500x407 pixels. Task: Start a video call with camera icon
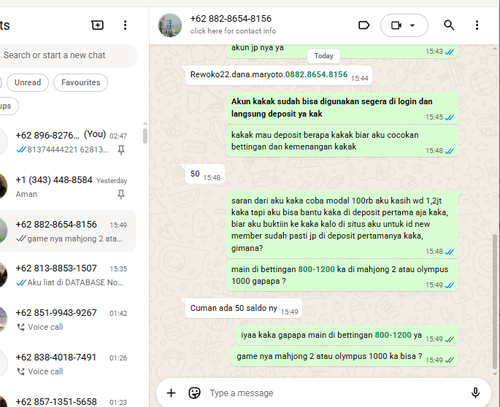pyautogui.click(x=396, y=25)
